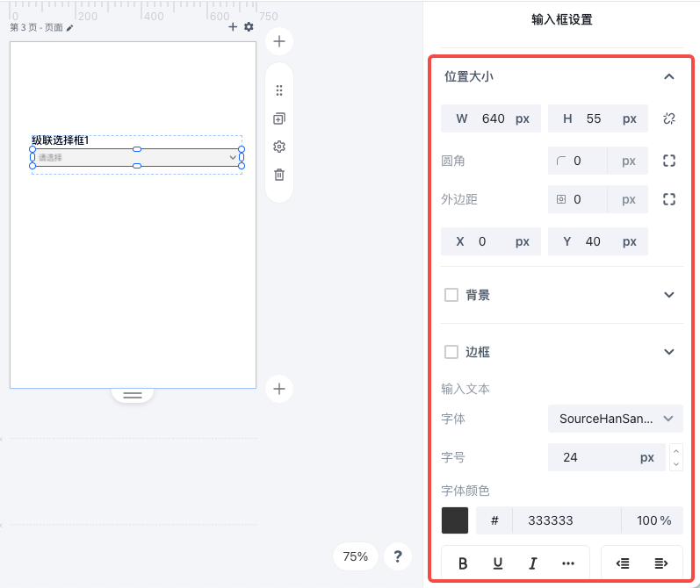This screenshot has width=700, height=588.
Task: Open the 请选择 cascader dropdown on canvas
Action: (137, 157)
